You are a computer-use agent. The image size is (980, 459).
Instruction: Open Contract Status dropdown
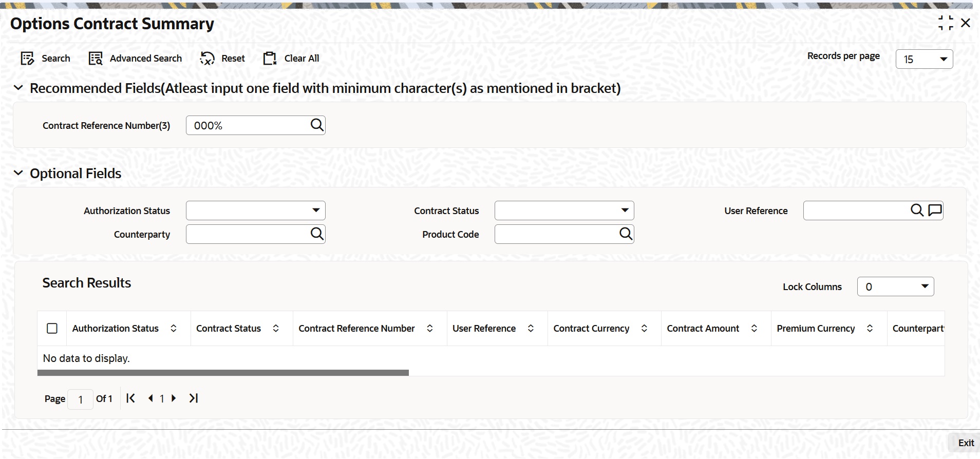click(x=564, y=211)
